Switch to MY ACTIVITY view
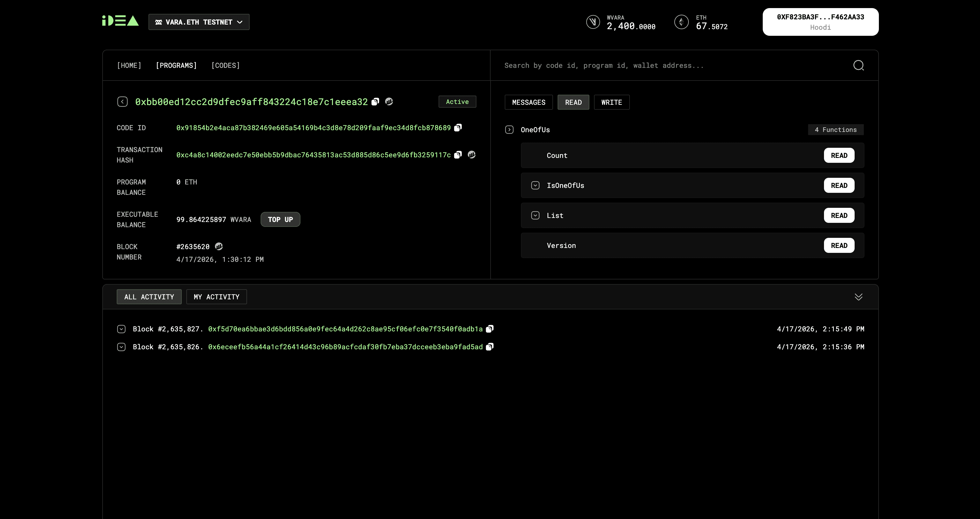980x519 pixels. [x=216, y=296]
